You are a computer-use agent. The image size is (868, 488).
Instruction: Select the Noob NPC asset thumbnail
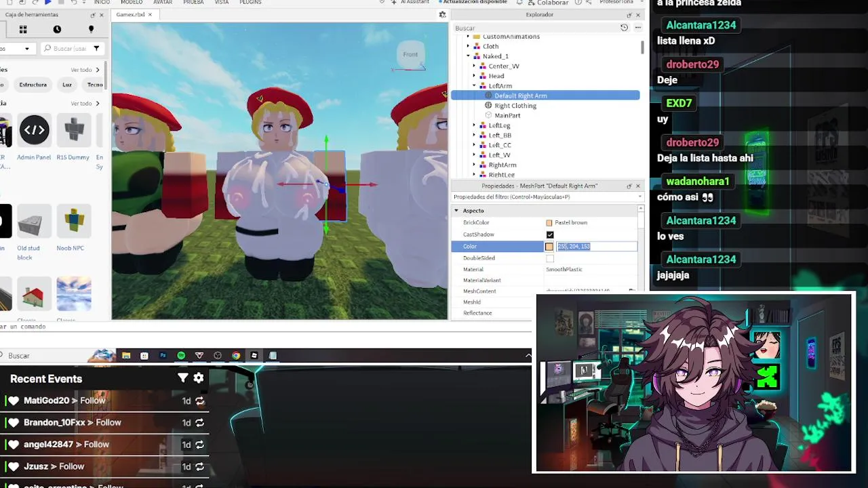click(73, 221)
